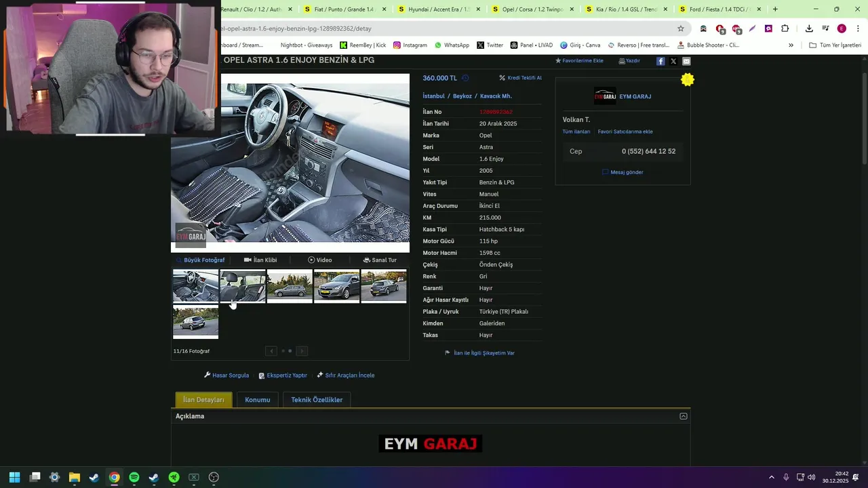Image resolution: width=868 pixels, height=488 pixels.
Task: Select the thumbnail in the second row
Action: tap(195, 322)
